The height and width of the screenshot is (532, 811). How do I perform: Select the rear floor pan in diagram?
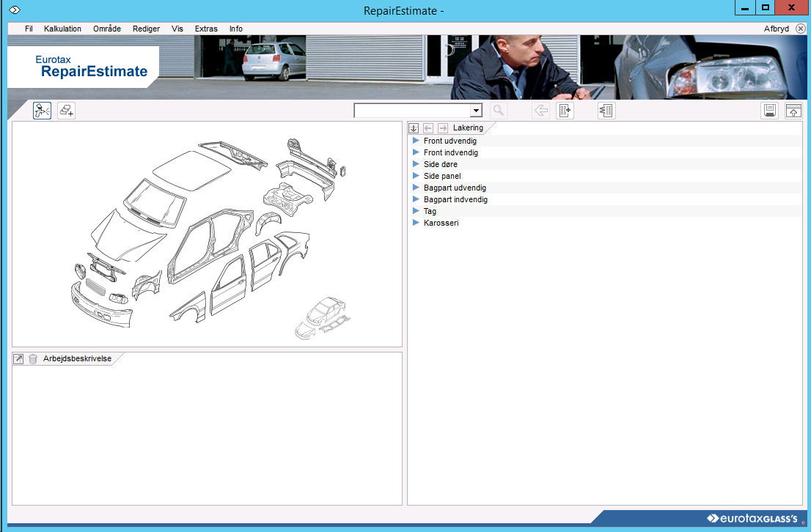[288, 198]
